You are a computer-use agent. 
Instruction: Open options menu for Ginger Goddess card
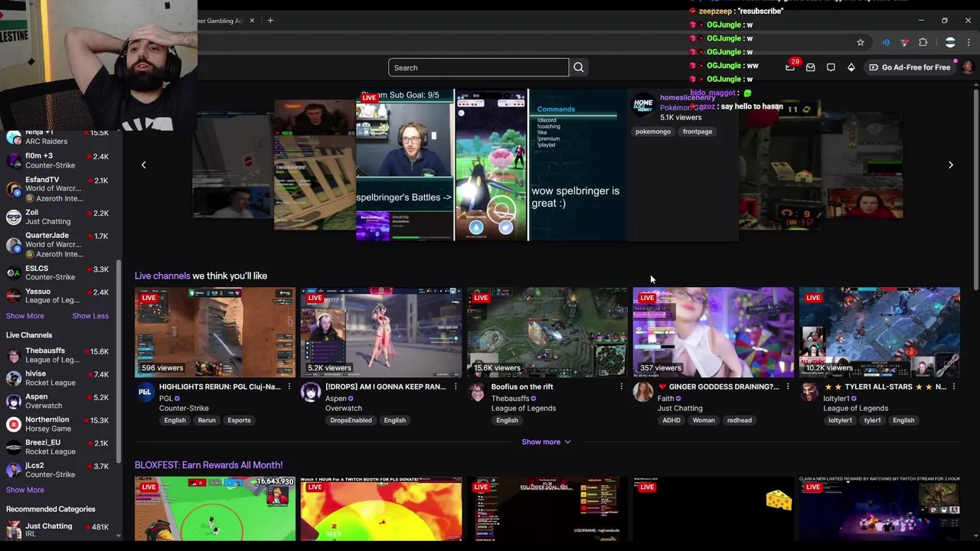coord(788,387)
